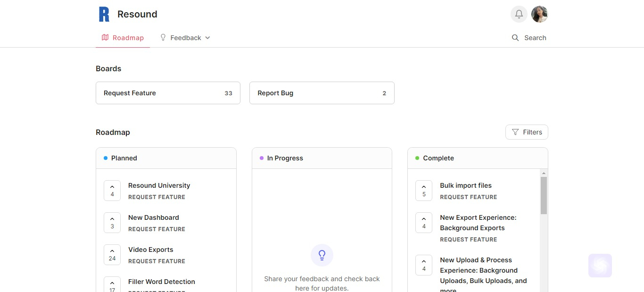Screen dimensions: 644x292
Task: Click the Complete column header
Action: click(478, 158)
